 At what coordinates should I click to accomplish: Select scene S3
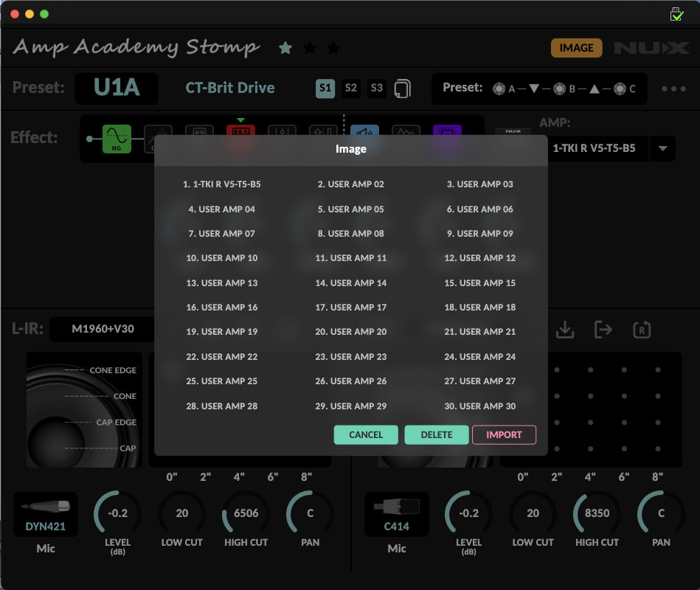tap(376, 88)
